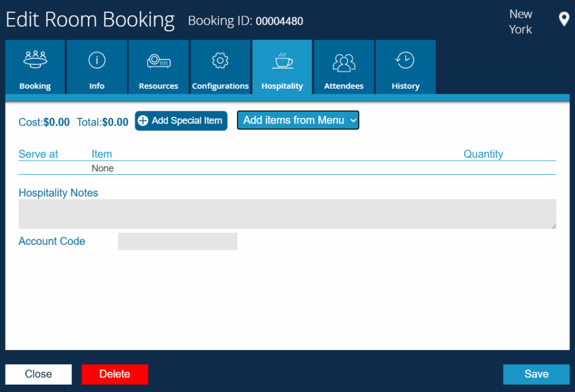Click the white Close button
The height and width of the screenshot is (392, 575).
38,374
